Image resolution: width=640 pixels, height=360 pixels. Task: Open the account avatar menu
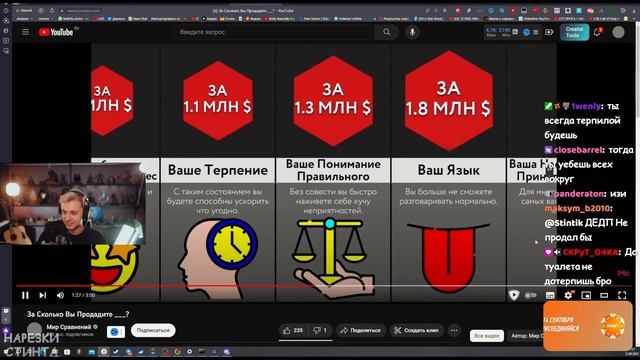[618, 32]
